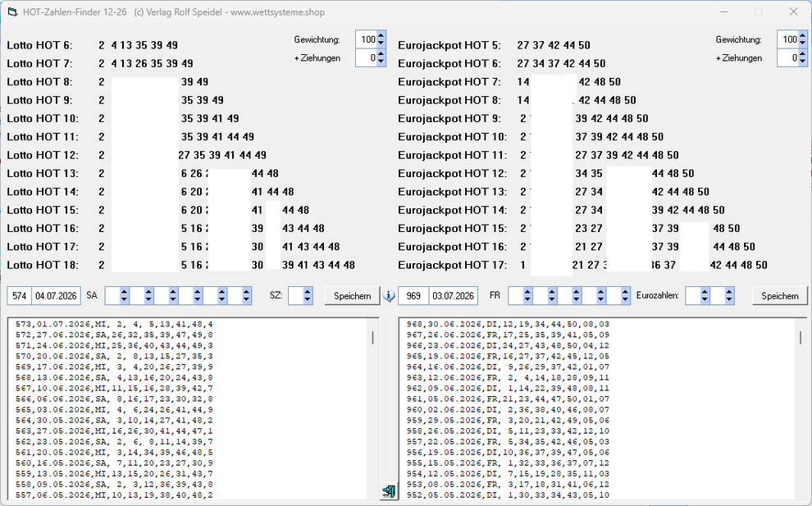812x506 pixels.
Task: Select Eurojackpot draw row 968,30.06.2026
Action: pyautogui.click(x=508, y=324)
